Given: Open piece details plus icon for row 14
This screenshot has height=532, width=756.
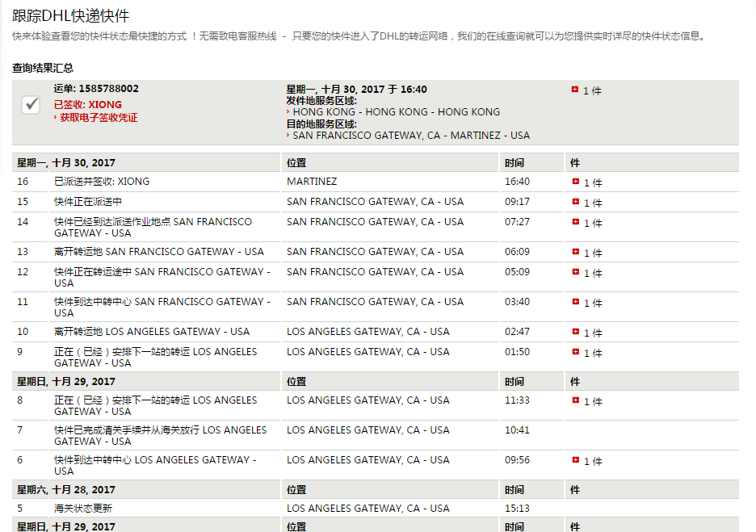Looking at the screenshot, I should pyautogui.click(x=576, y=222).
